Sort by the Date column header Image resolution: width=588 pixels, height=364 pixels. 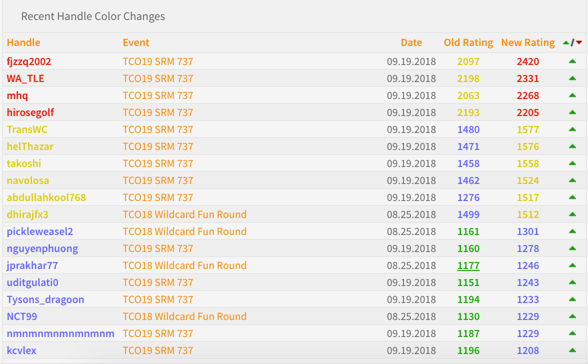411,42
